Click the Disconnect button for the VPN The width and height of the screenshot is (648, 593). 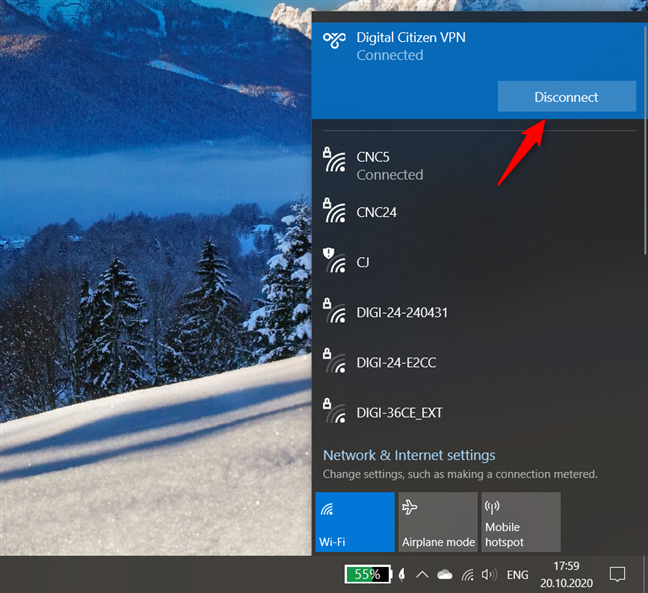(x=567, y=97)
